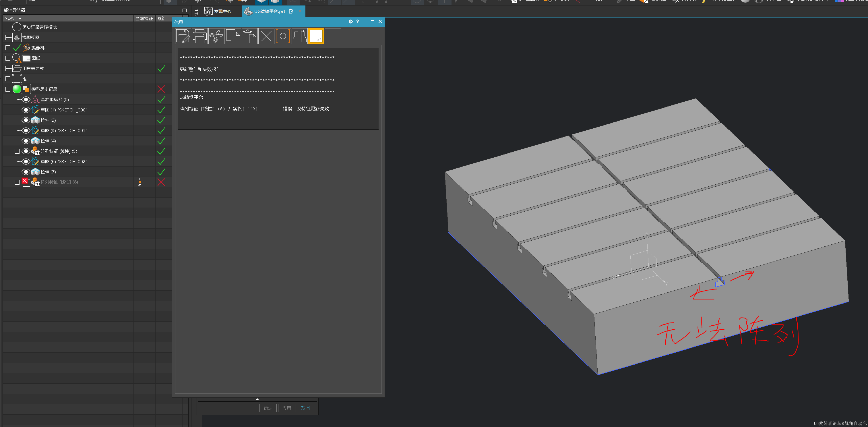Switch to the 发现中心 tab
The height and width of the screenshot is (427, 868).
click(x=218, y=11)
